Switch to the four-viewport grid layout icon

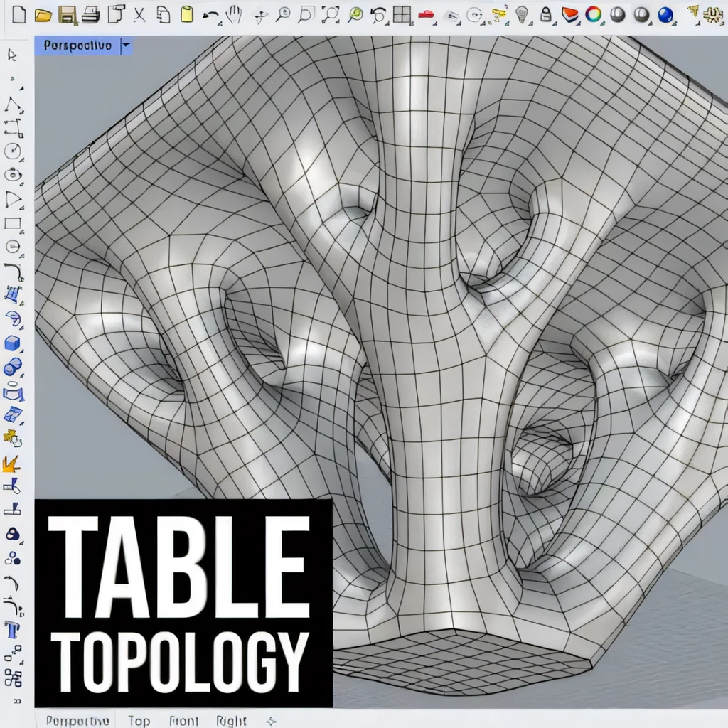pyautogui.click(x=402, y=15)
